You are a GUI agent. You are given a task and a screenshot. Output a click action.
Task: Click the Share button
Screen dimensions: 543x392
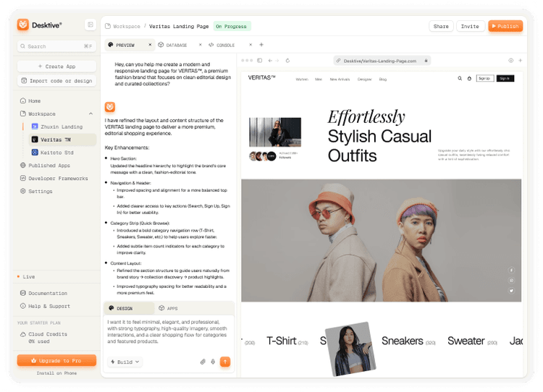click(x=441, y=26)
